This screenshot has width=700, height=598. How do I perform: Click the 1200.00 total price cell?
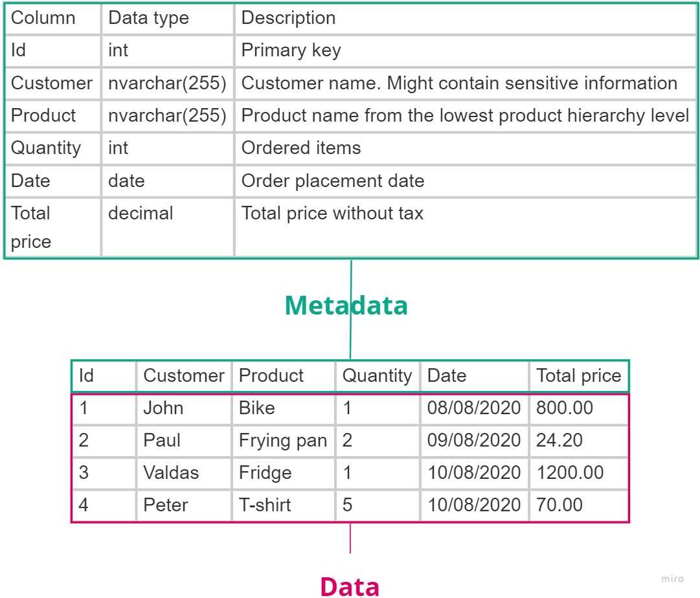578,472
